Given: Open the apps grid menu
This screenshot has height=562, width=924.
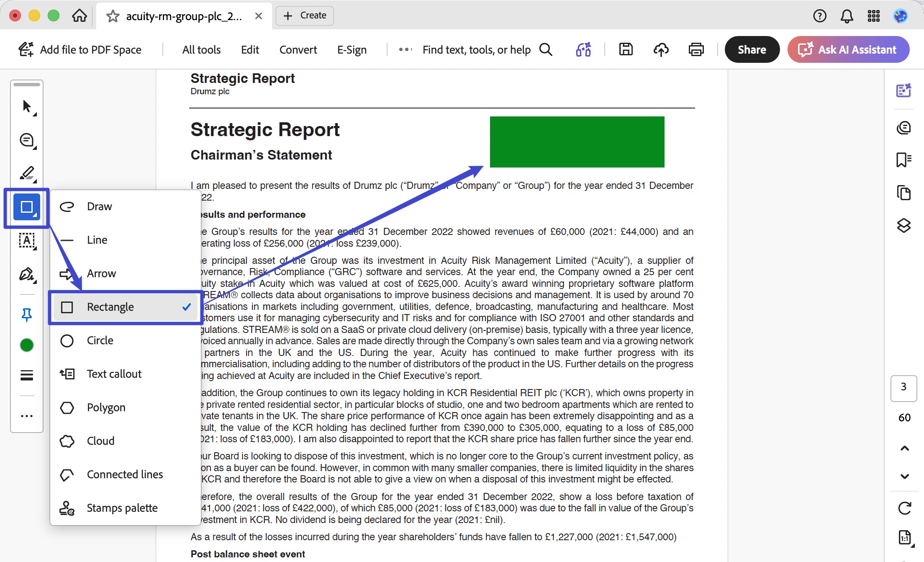Looking at the screenshot, I should (874, 16).
